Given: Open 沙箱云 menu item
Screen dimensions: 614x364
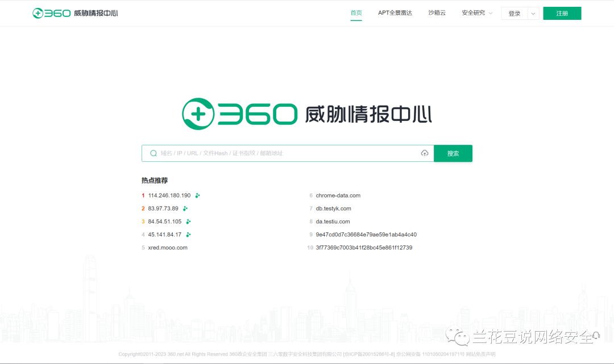Looking at the screenshot, I should pos(437,13).
